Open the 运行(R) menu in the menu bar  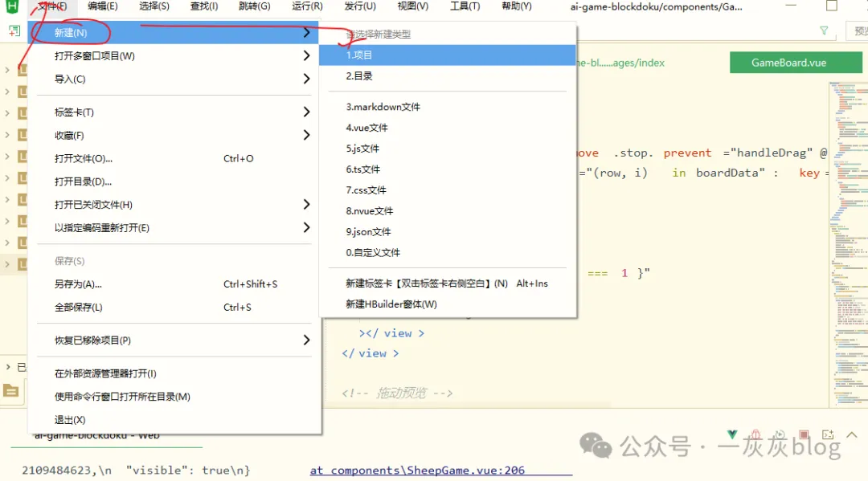click(307, 6)
